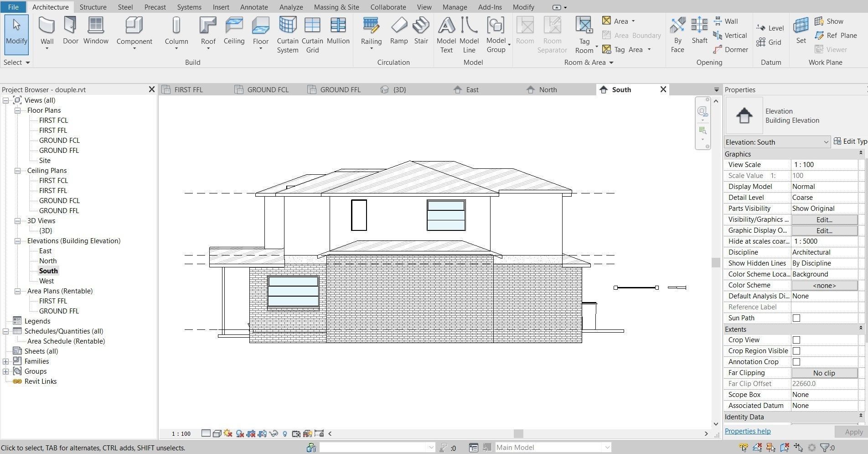Close the Project Browser panel
868x454 pixels.
[152, 89]
